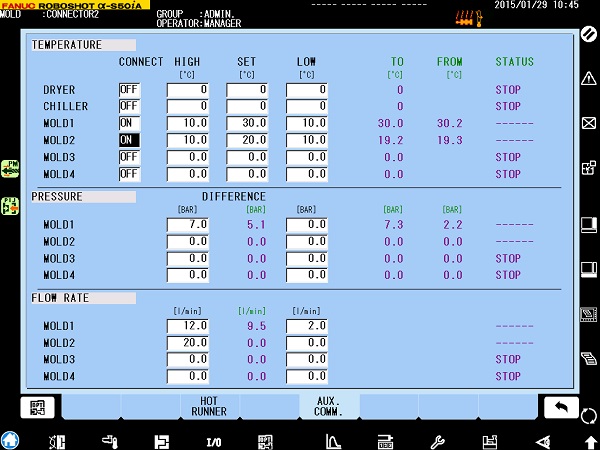Edit MOLD1 temperature HIGH value 10.0
The image size is (600, 450).
188,123
